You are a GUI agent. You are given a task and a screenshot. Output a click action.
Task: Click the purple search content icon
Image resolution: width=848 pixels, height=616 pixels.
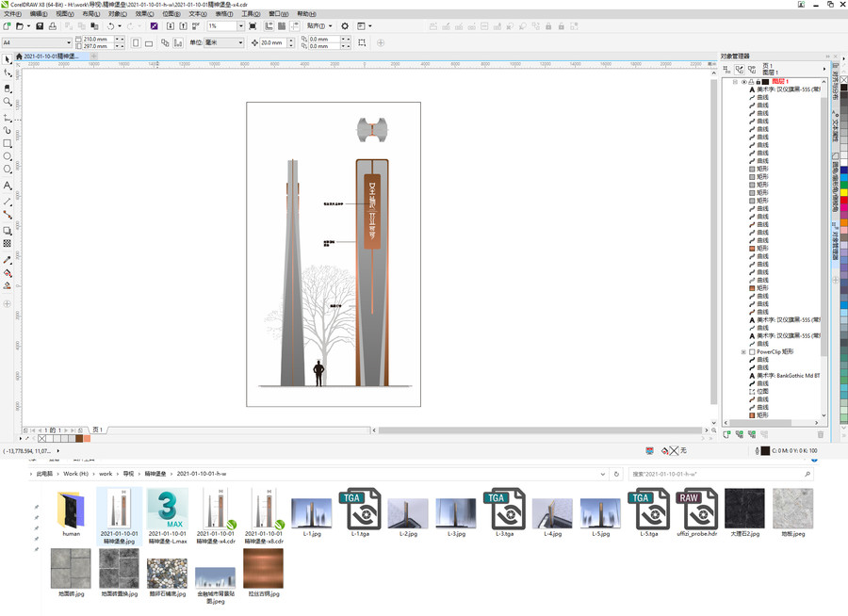pyautogui.click(x=155, y=26)
